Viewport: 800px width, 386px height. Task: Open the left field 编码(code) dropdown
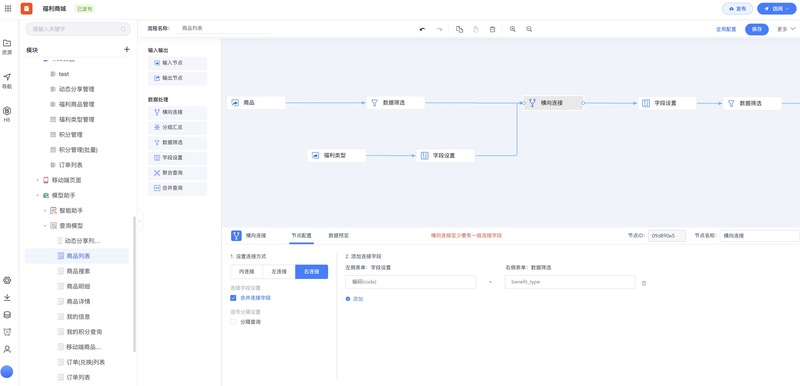411,282
